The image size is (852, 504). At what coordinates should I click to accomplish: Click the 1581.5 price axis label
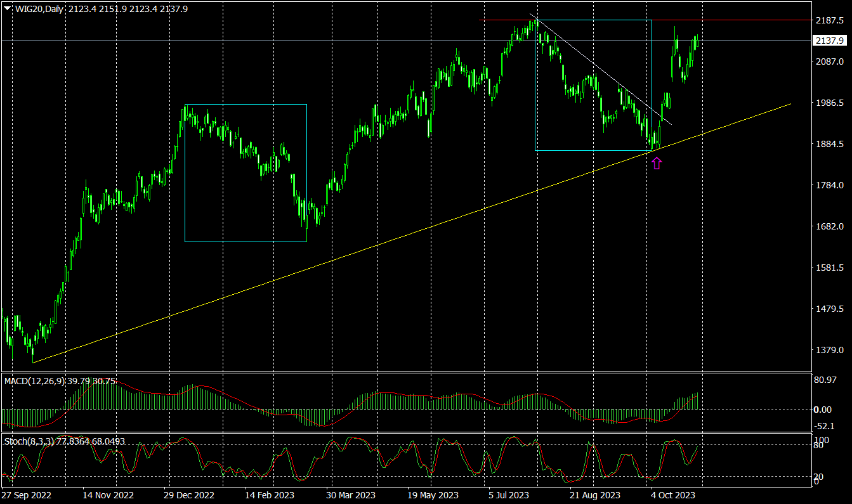coord(829,268)
